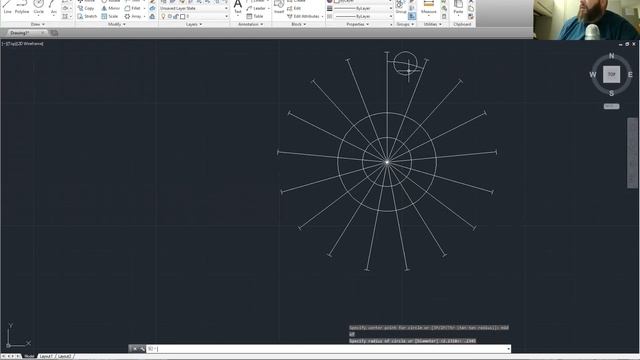Click the Copy tool in Modify panel
The height and width of the screenshot is (360, 640).
tap(86, 8)
